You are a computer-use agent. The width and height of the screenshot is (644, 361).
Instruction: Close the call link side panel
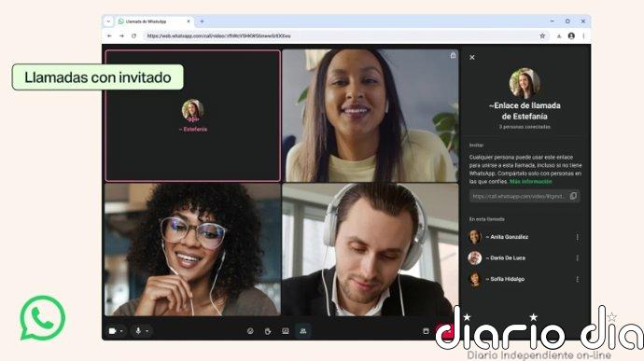pos(472,58)
